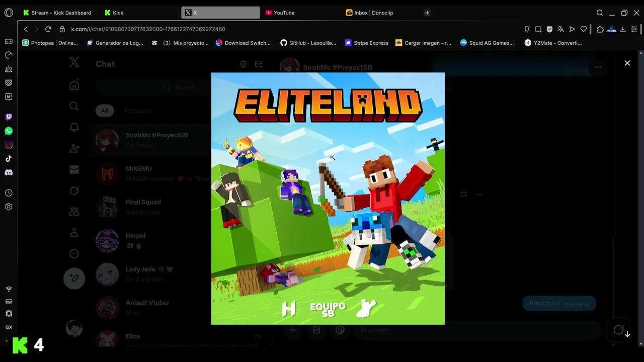Open the GX Corner controller icon

pos(9,42)
